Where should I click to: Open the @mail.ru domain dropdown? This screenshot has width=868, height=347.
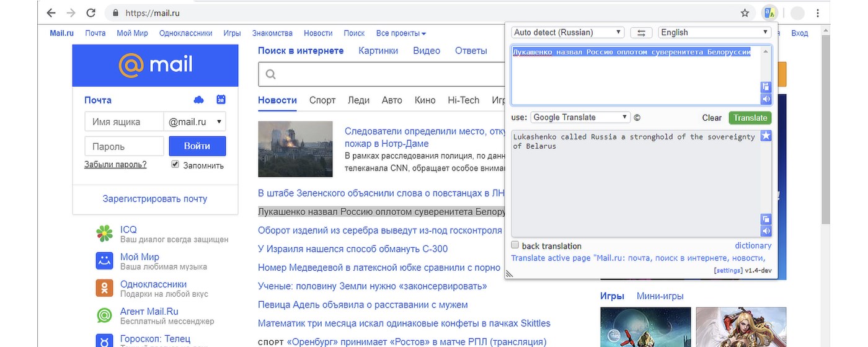[195, 122]
